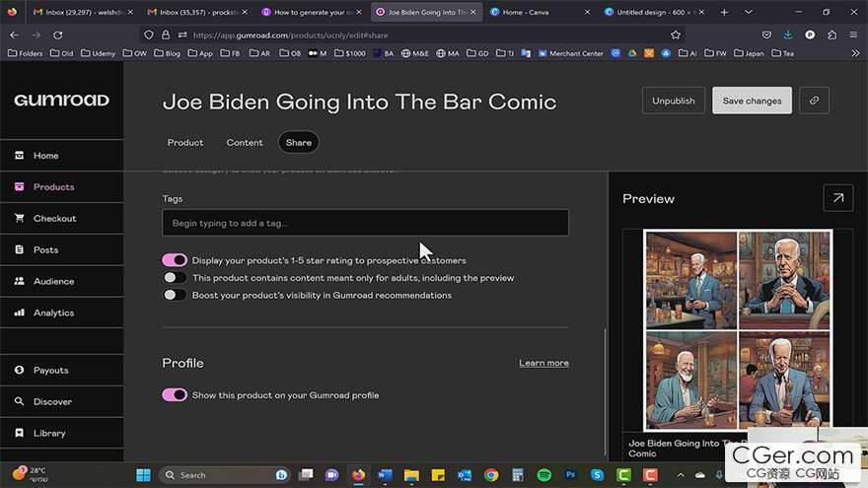Open Analytics via the bar chart icon
Image resolution: width=868 pixels, height=488 pixels.
(x=20, y=314)
